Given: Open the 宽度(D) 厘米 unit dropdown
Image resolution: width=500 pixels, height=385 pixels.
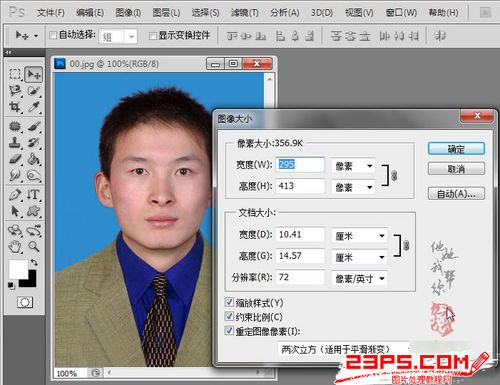Looking at the screenshot, I should click(x=359, y=236).
